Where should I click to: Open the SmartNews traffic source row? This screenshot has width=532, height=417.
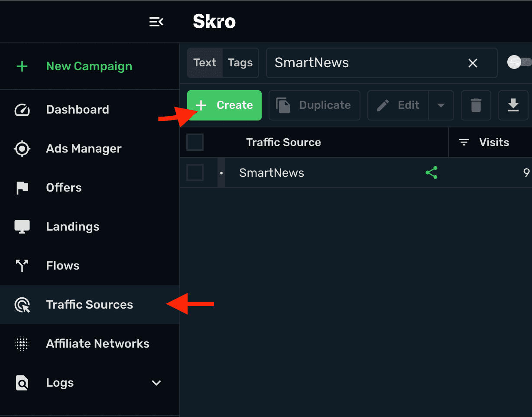pyautogui.click(x=272, y=173)
